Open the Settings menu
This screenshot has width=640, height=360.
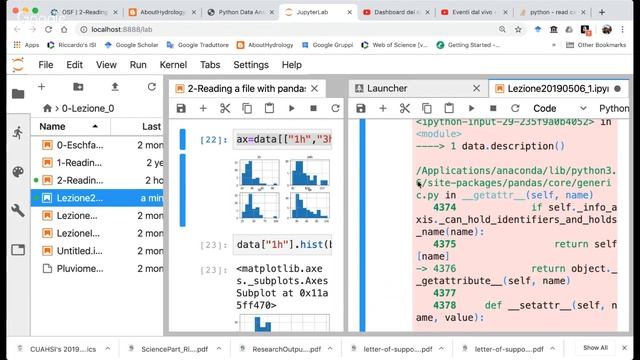pyautogui.click(x=251, y=65)
